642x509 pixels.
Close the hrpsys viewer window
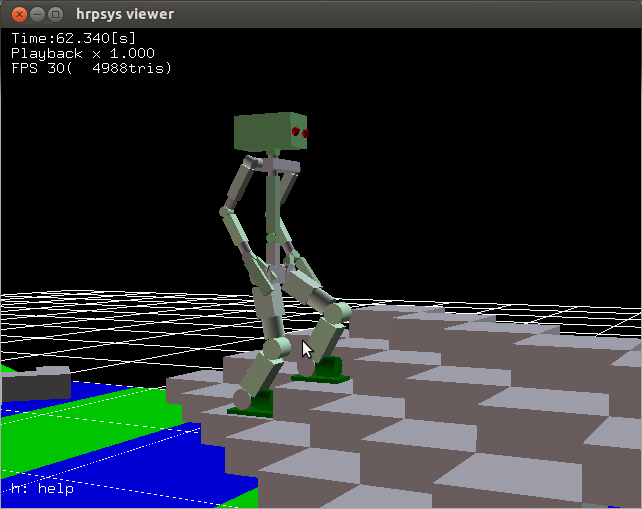click(15, 14)
